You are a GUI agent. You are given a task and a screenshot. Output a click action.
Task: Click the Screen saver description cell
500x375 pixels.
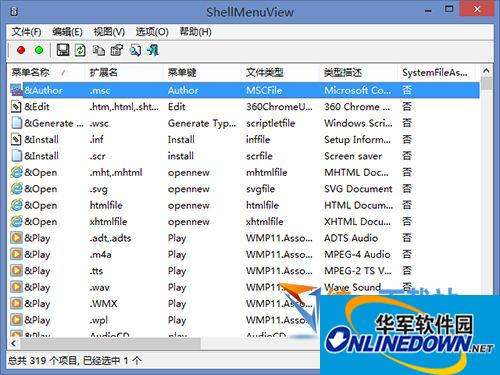coord(353,156)
